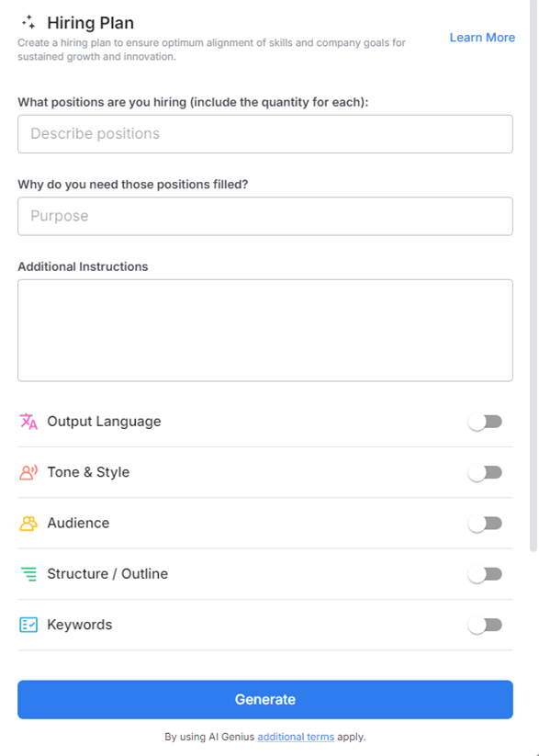The width and height of the screenshot is (539, 756).
Task: Click the additional terms link
Action: coord(295,737)
